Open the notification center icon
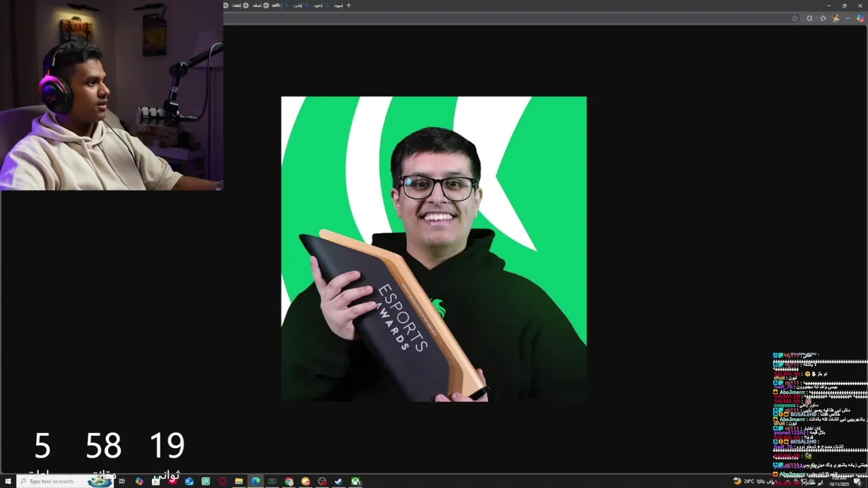This screenshot has width=868, height=488. point(857,481)
